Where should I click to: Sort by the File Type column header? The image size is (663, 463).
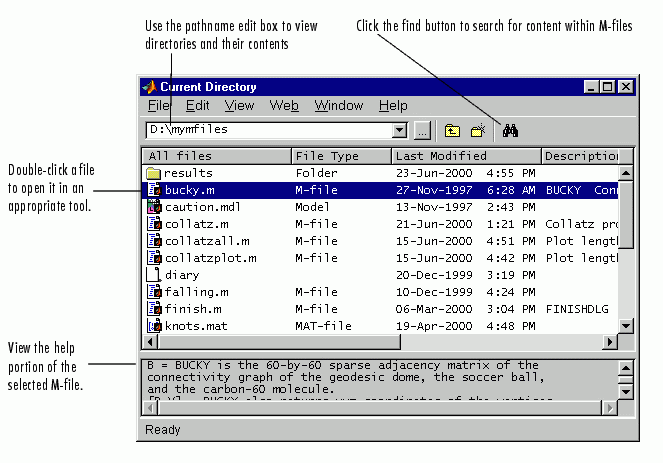pos(340,156)
